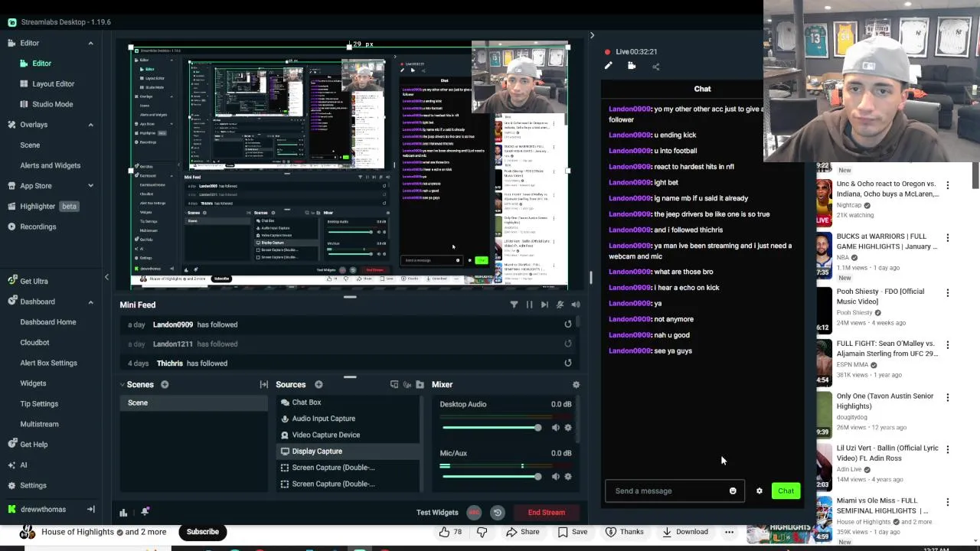This screenshot has width=980, height=551.
Task: Click the Test Widgets button
Action: 437,513
